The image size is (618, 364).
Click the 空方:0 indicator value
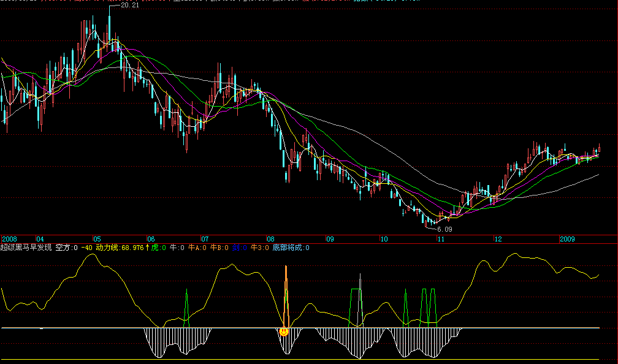pyautogui.click(x=66, y=248)
